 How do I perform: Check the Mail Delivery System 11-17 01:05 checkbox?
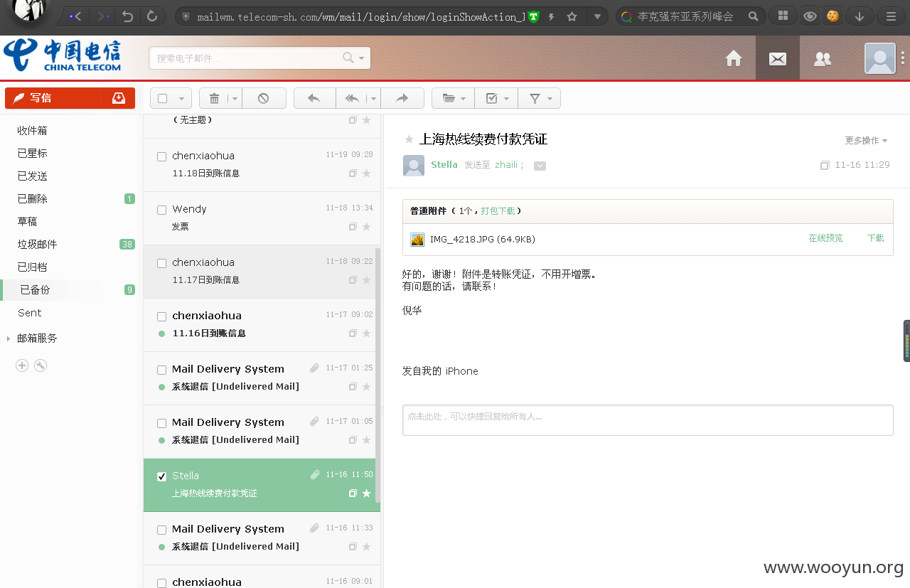coord(162,423)
